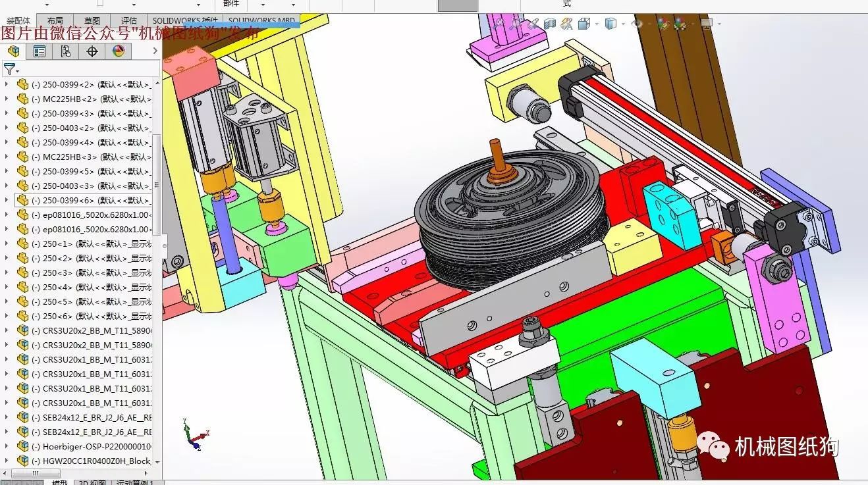
Task: Expand View Settings dropdown arrow
Action: [x=719, y=24]
